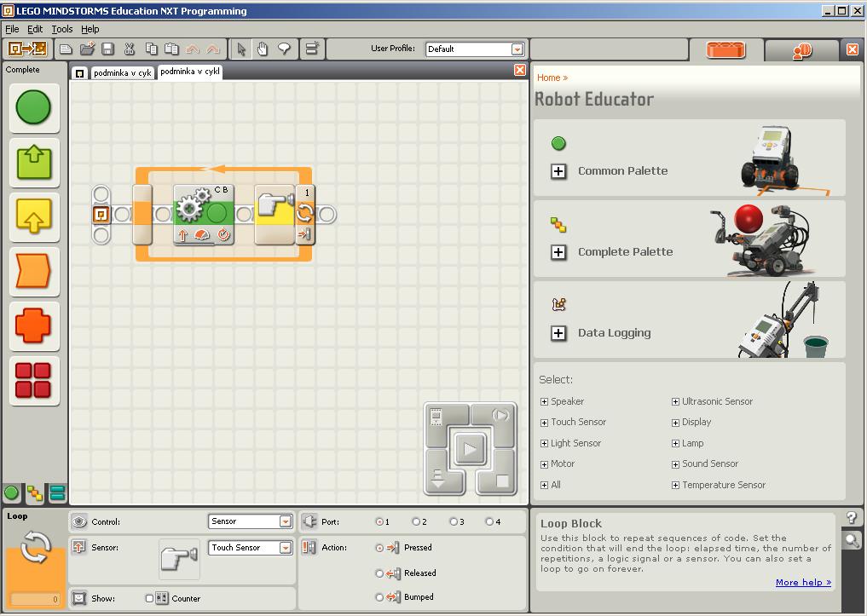Select port 1 radio button
This screenshot has width=867, height=616.
379,521
